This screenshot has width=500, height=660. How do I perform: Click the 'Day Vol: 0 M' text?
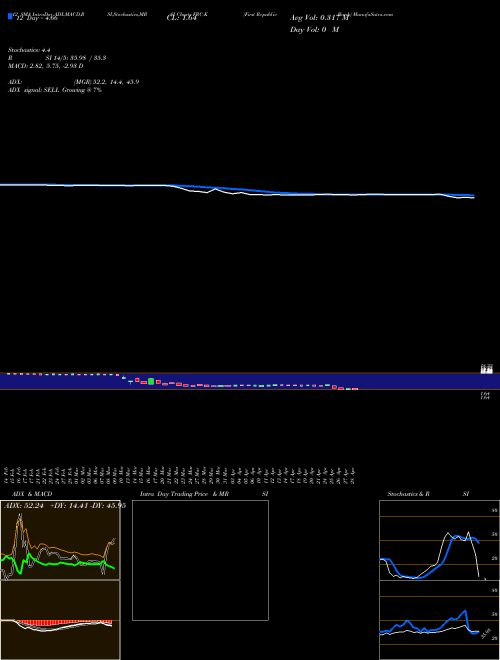314,30
